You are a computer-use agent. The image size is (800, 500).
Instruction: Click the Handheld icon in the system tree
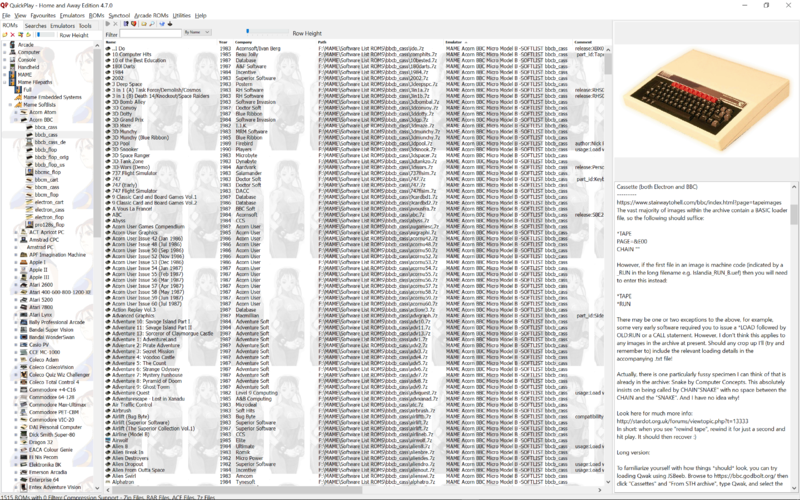(x=13, y=67)
